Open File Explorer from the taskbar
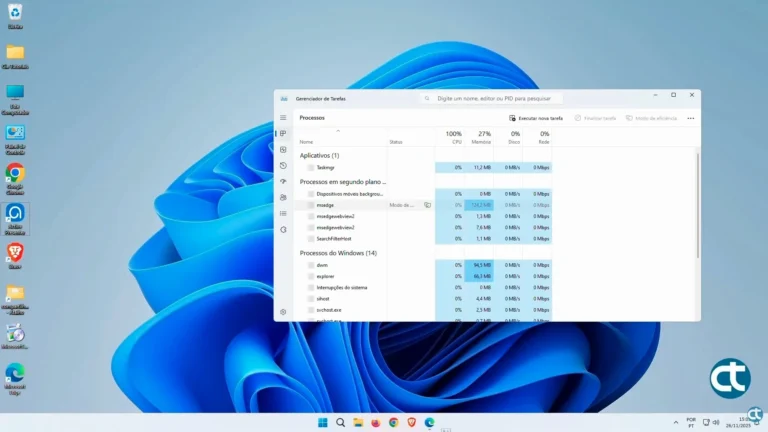Screen dimensions: 768x432 358,423
